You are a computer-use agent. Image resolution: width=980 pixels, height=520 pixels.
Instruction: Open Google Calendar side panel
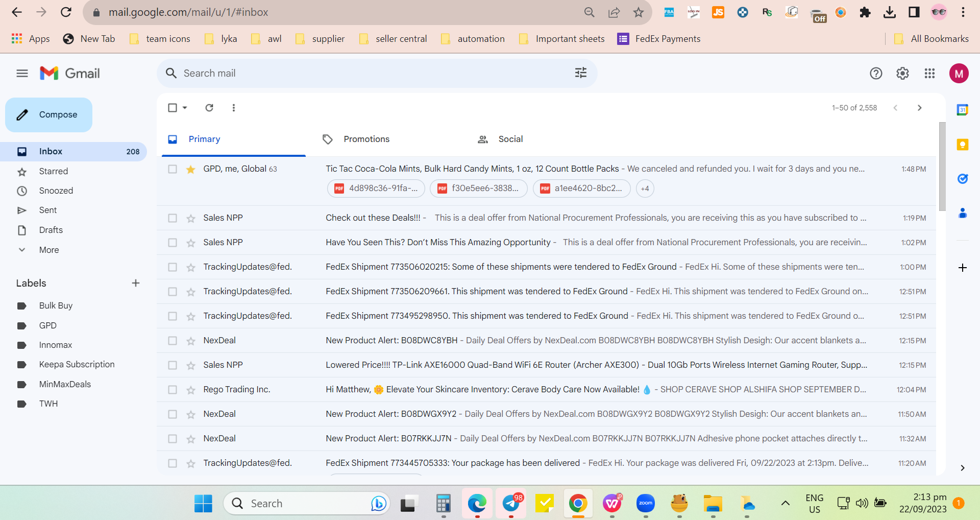coord(962,110)
